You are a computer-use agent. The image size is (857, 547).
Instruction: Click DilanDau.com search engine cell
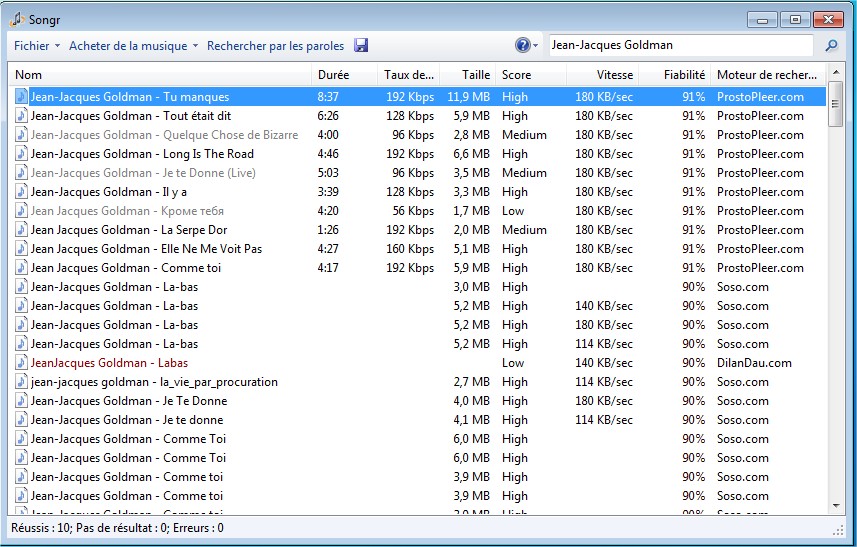(x=754, y=363)
